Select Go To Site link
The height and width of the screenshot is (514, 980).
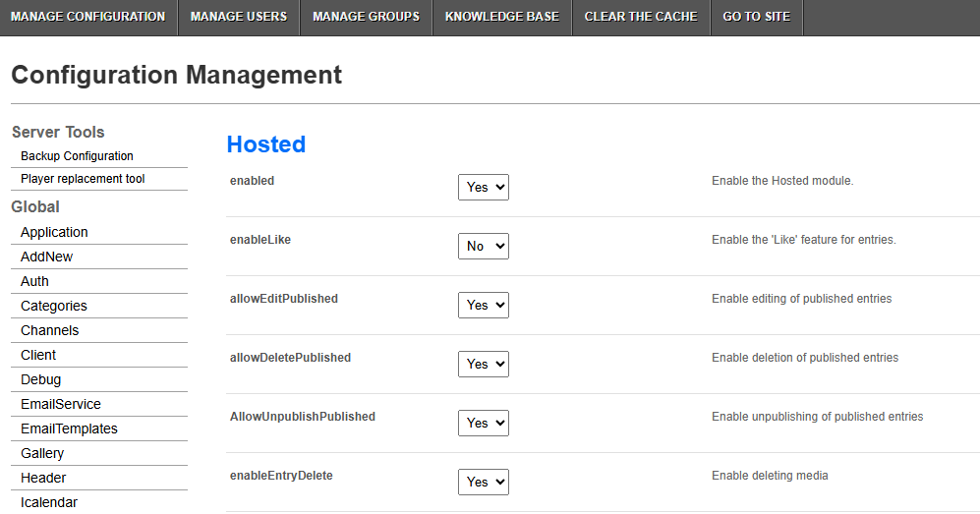pos(756,17)
